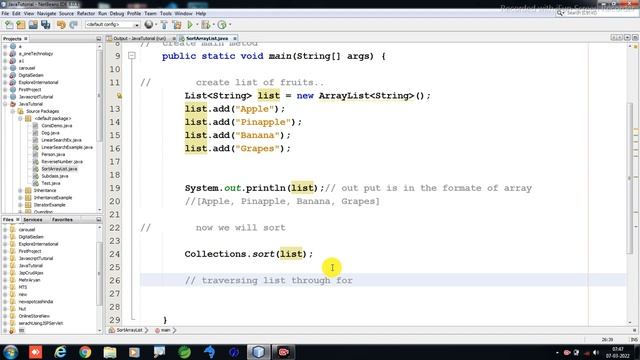Image resolution: width=640 pixels, height=360 pixels.
Task: Collapse the main method fold marker at line 9
Action: [x=132, y=56]
